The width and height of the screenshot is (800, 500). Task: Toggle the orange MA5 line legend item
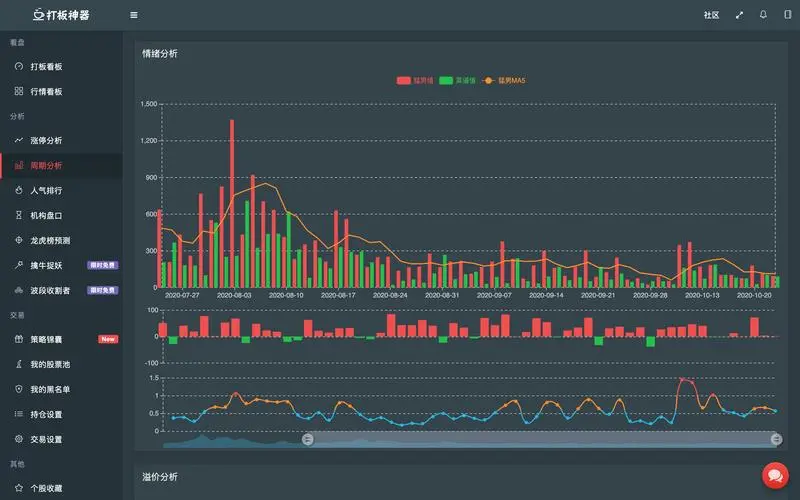pyautogui.click(x=505, y=80)
